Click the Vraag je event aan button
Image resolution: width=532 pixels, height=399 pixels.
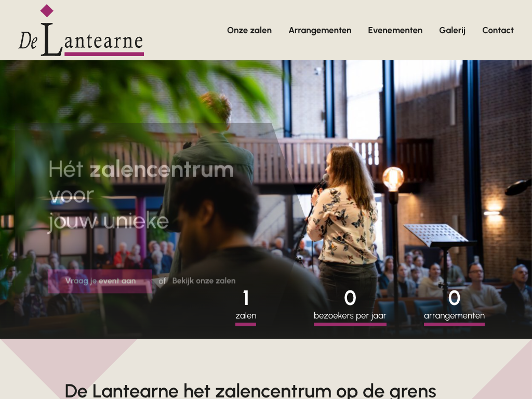click(100, 281)
